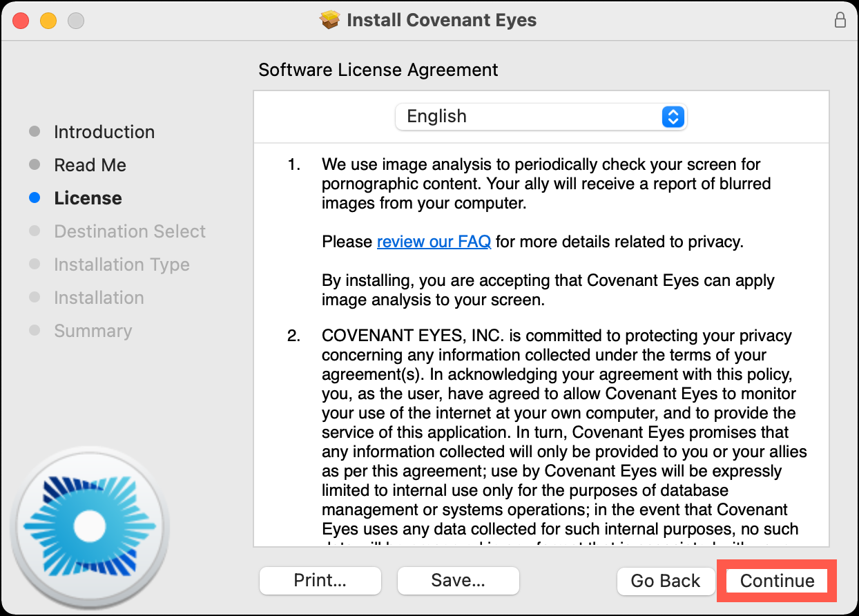The image size is (859, 616).
Task: Click the package box icon in title bar
Action: coord(331,20)
